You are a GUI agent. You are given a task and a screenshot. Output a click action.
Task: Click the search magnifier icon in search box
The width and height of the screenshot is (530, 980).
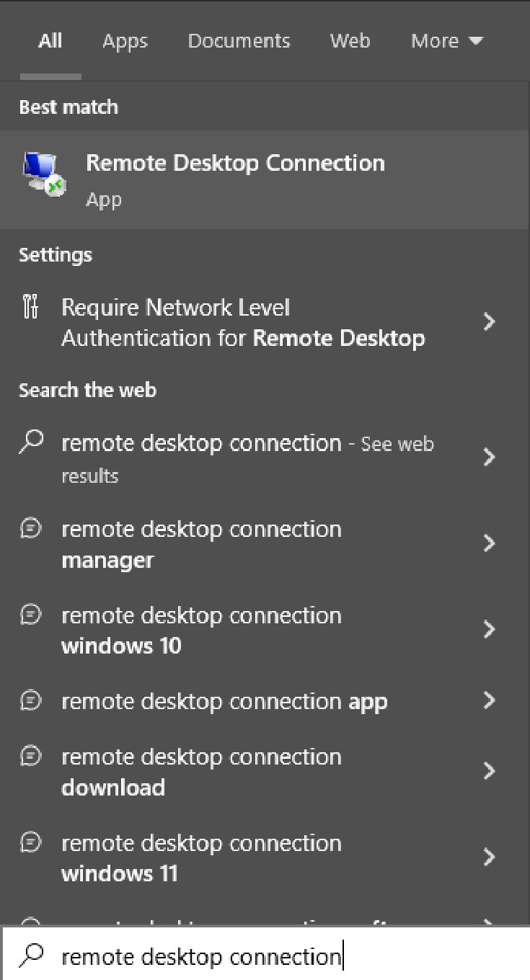pyautogui.click(x=30, y=955)
